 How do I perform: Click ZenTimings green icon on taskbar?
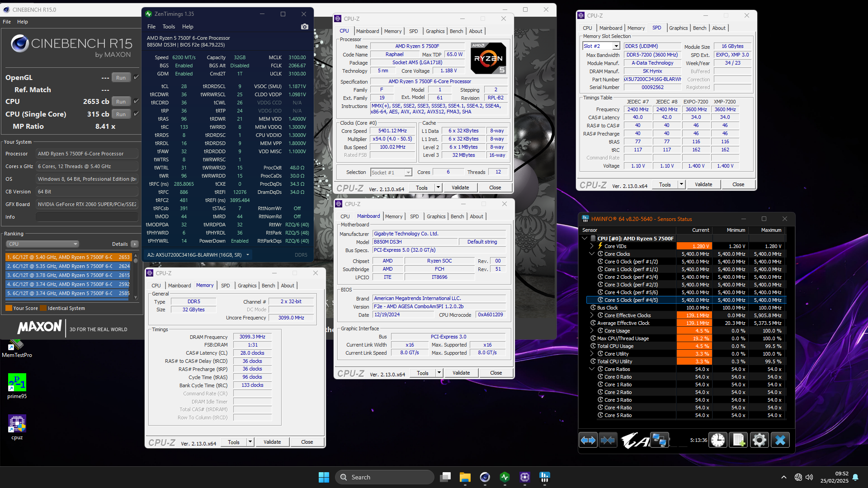pyautogui.click(x=505, y=477)
